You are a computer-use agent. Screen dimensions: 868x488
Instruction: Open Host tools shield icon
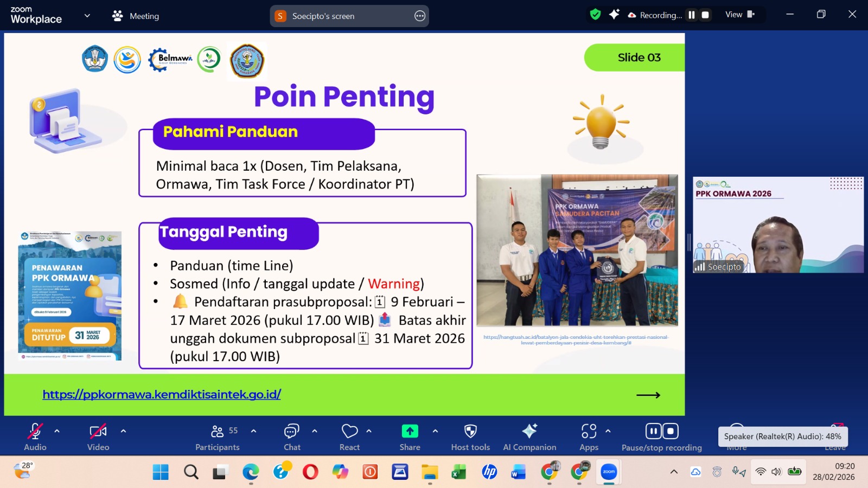[x=470, y=432]
